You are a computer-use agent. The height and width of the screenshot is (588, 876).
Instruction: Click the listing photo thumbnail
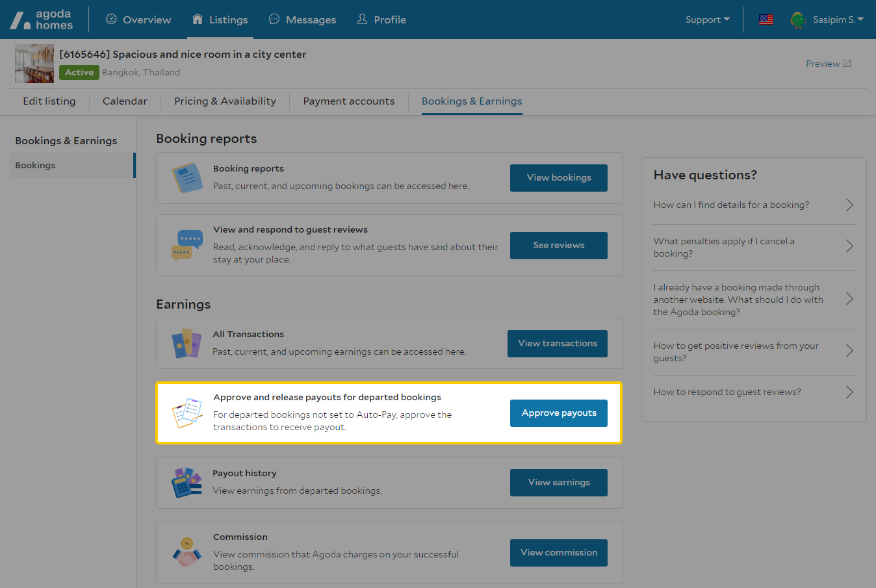pyautogui.click(x=34, y=64)
